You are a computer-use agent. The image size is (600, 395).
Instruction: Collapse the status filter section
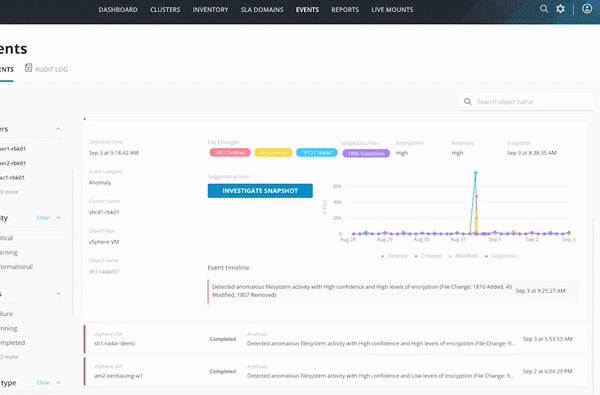[x=58, y=294]
